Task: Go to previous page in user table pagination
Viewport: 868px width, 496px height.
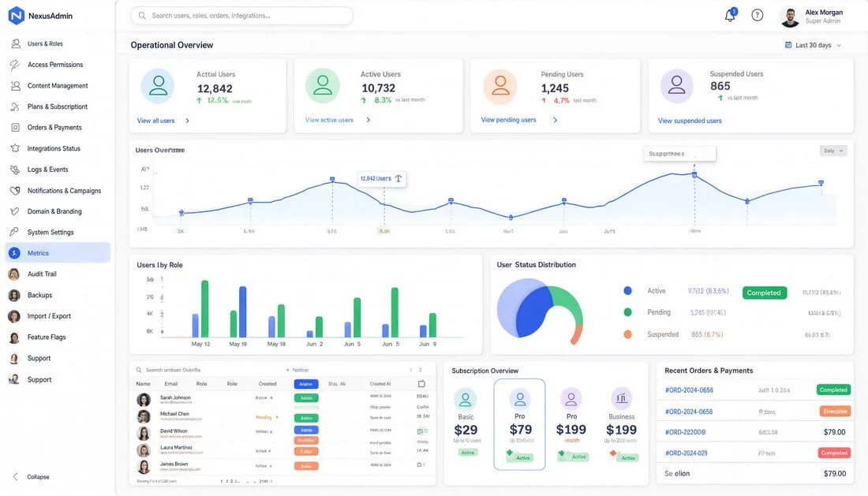Action: coord(222,481)
